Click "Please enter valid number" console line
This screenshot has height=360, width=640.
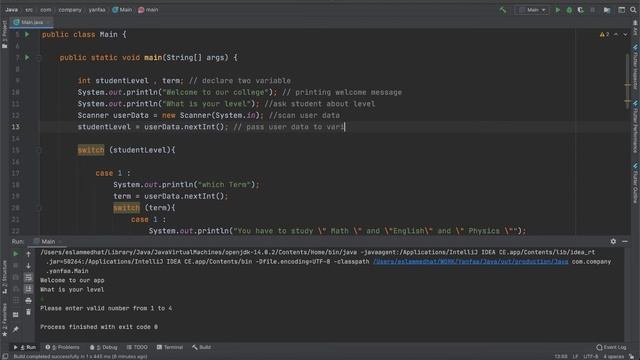(106, 308)
